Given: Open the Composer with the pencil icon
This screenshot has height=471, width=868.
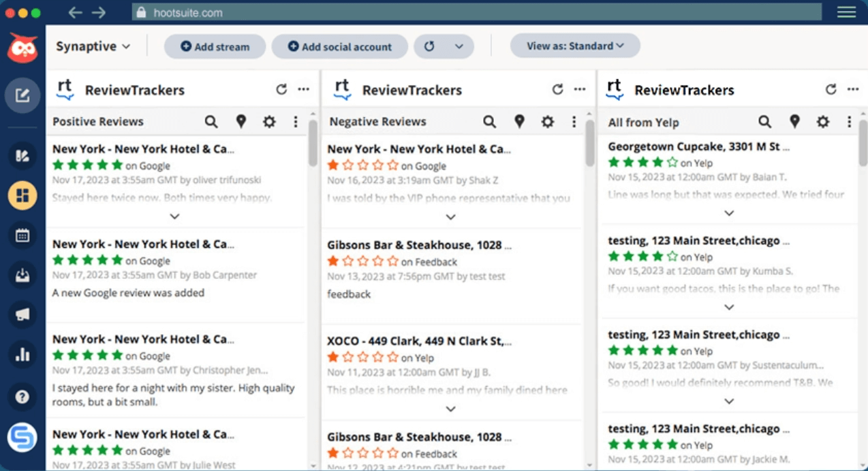Looking at the screenshot, I should pyautogui.click(x=22, y=95).
